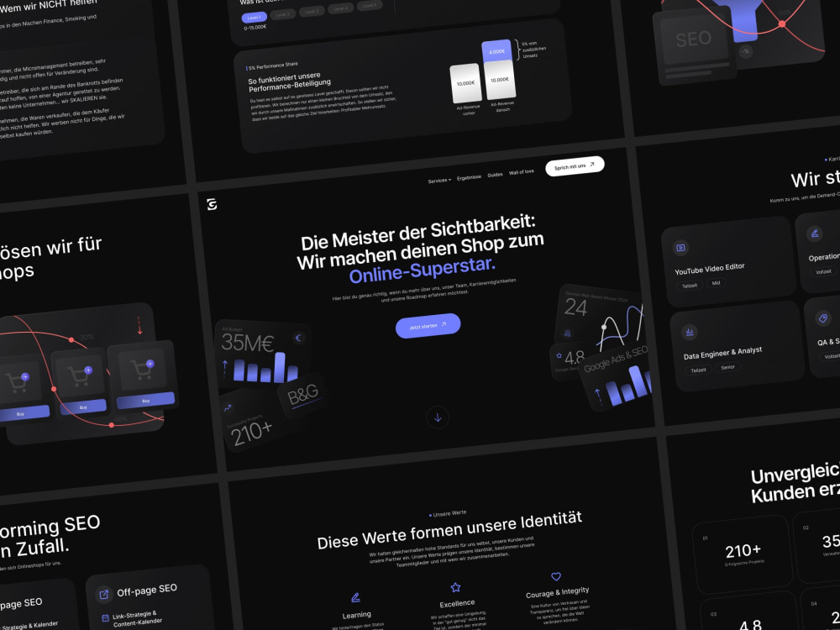Click the rightmost cart card plus icon
This screenshot has width=840, height=630.
[150, 365]
